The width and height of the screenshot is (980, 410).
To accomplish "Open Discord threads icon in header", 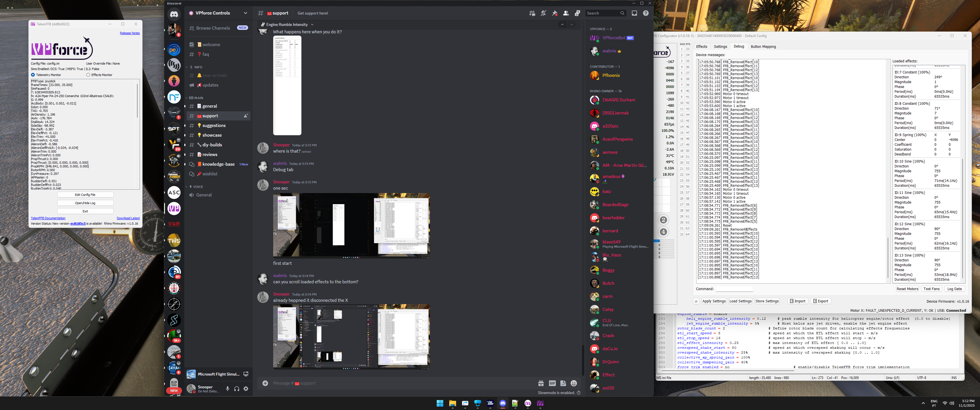I will (x=532, y=13).
